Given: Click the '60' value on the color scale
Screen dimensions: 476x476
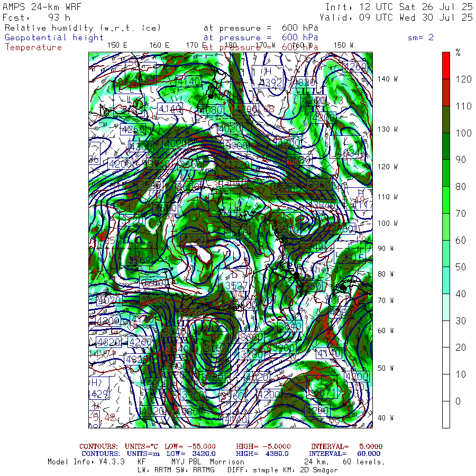Looking at the screenshot, I should click(461, 241).
